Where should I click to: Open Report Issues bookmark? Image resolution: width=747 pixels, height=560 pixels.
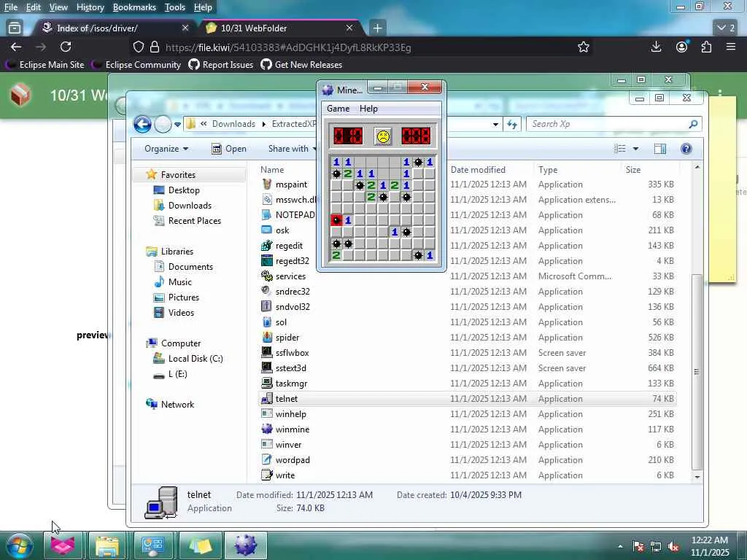click(221, 65)
